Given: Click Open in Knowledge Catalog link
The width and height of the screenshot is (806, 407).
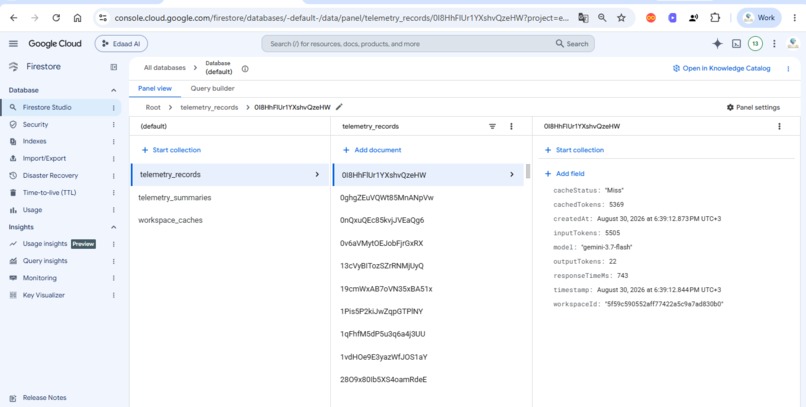Looking at the screenshot, I should click(721, 68).
